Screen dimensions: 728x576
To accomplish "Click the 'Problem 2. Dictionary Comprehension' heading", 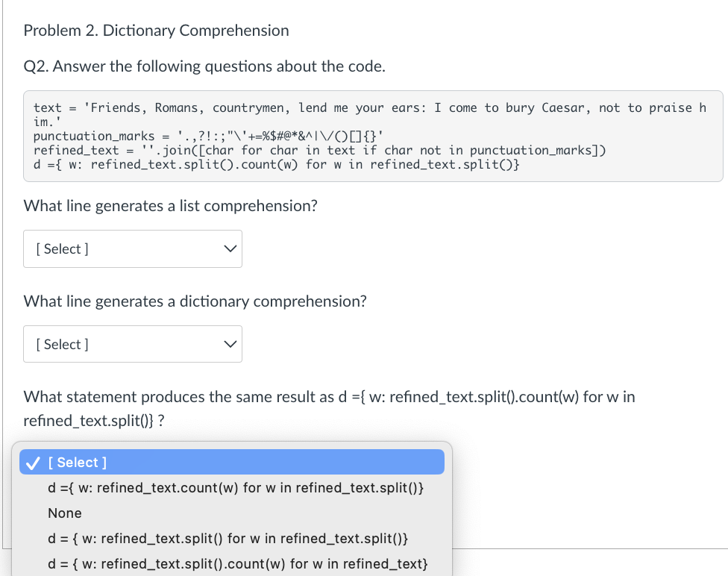I will (x=156, y=31).
